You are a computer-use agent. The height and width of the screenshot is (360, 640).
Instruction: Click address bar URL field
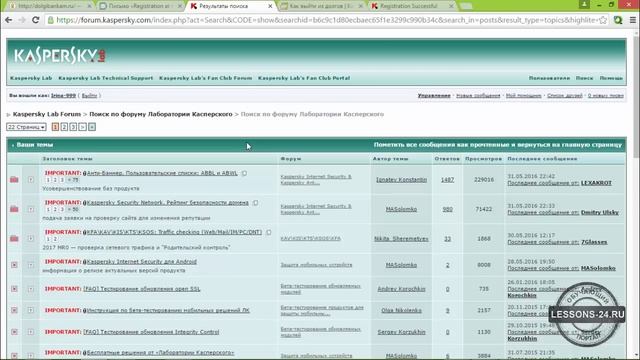(327, 20)
